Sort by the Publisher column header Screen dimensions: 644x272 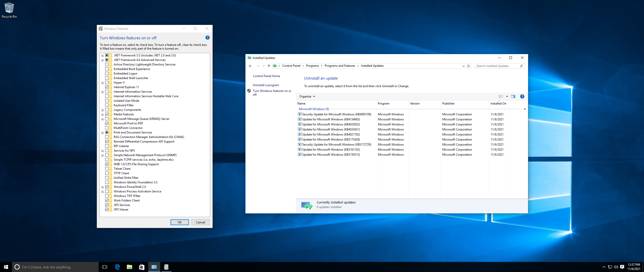465,104
